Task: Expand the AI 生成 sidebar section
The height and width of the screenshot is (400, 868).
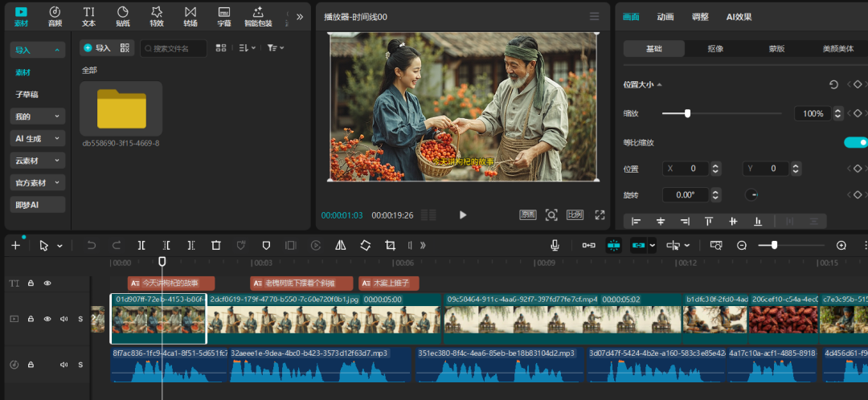Action: click(37, 138)
